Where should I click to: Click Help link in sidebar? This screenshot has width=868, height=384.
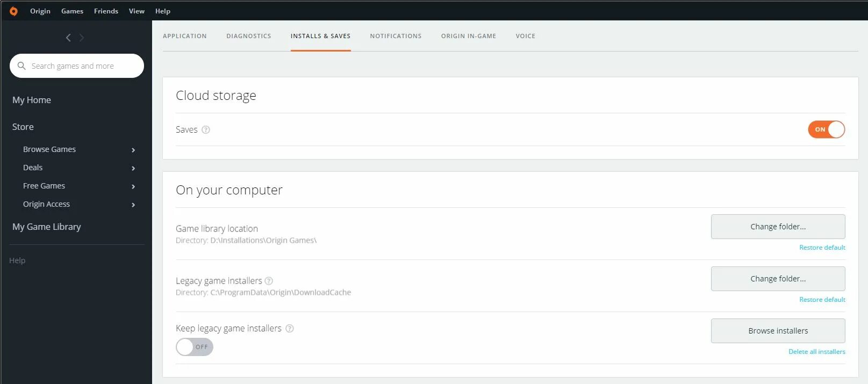coord(17,260)
